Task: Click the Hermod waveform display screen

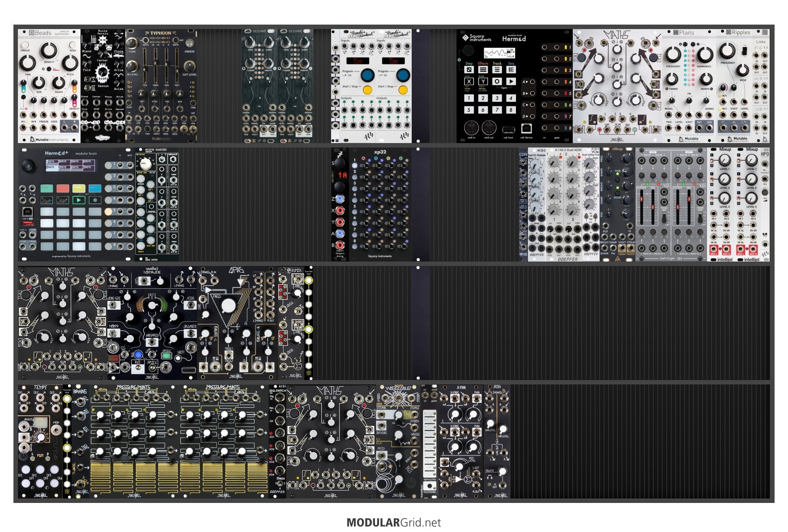Action: tap(500, 53)
